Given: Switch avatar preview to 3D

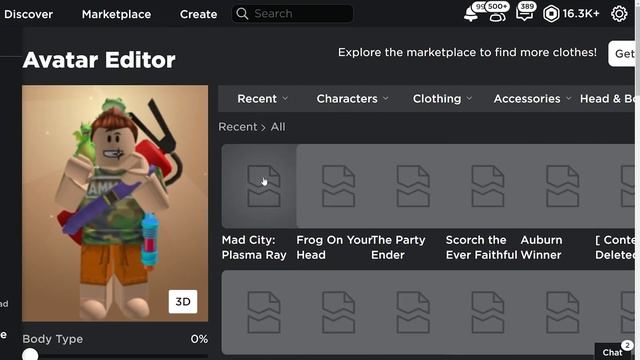Looking at the screenshot, I should (x=183, y=302).
